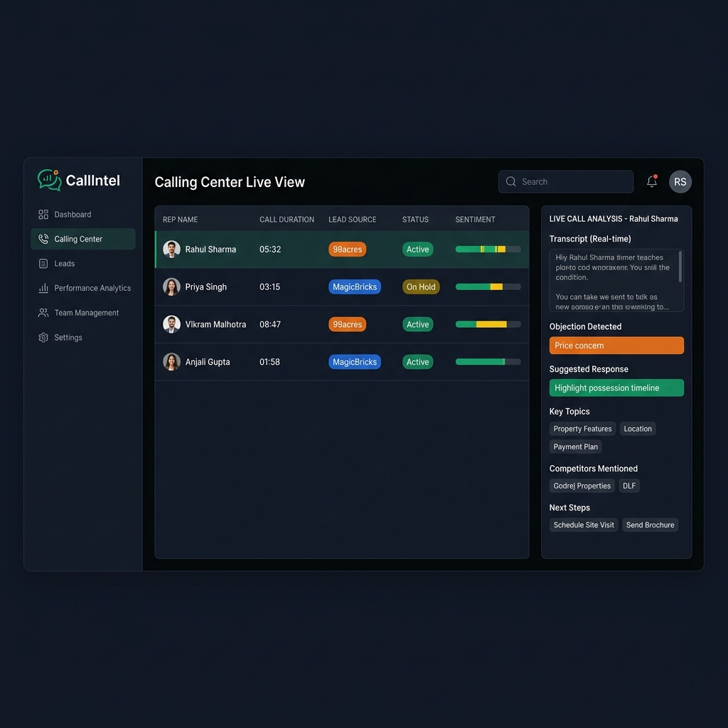This screenshot has width=728, height=728.
Task: Click Priya Singh's avatar photo
Action: [171, 287]
